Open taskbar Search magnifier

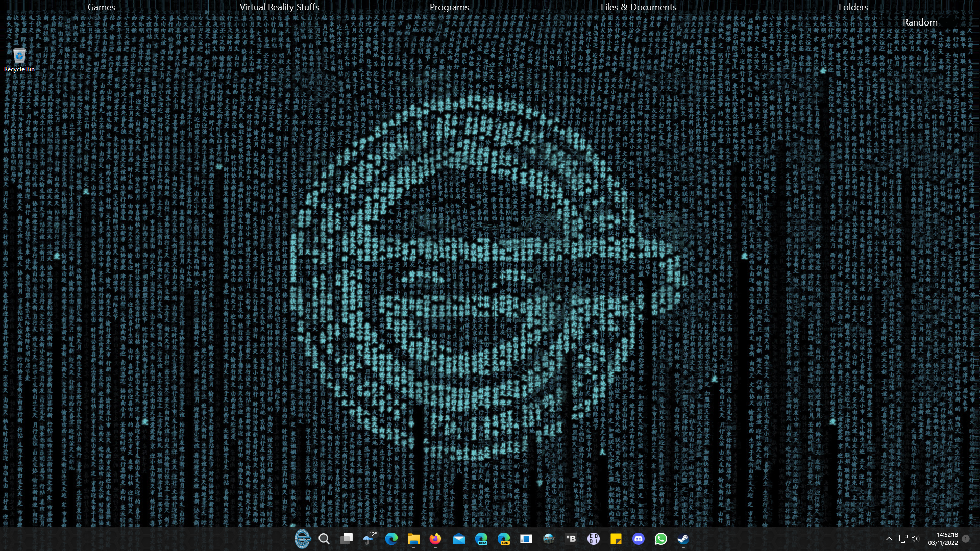tap(324, 539)
